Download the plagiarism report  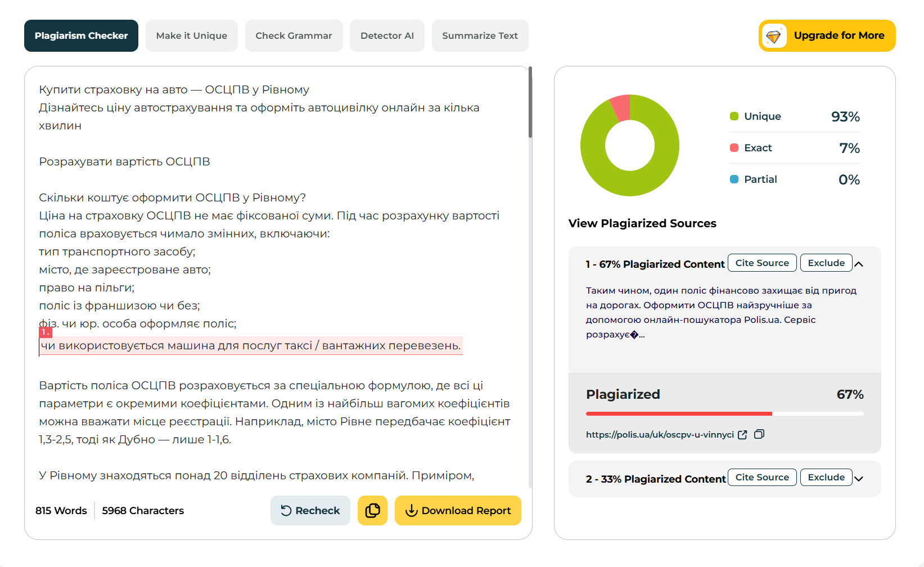[x=458, y=510]
